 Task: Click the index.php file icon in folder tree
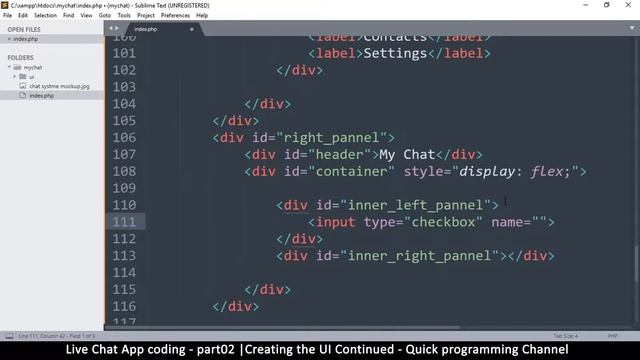click(22, 96)
